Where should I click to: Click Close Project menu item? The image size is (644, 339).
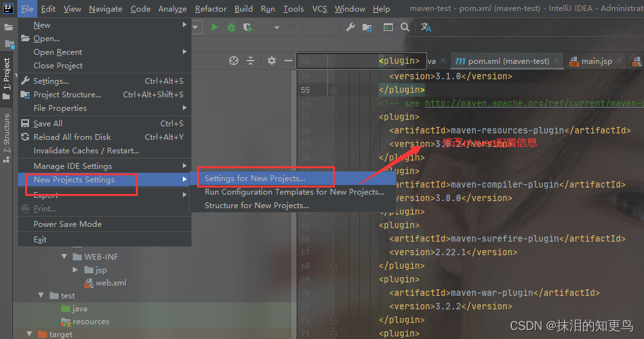point(105,65)
